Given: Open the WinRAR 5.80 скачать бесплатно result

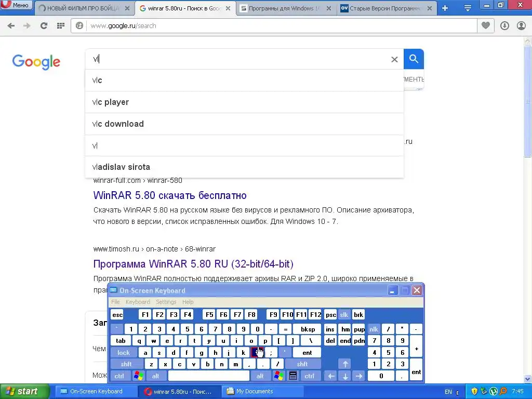Looking at the screenshot, I should coord(170,195).
